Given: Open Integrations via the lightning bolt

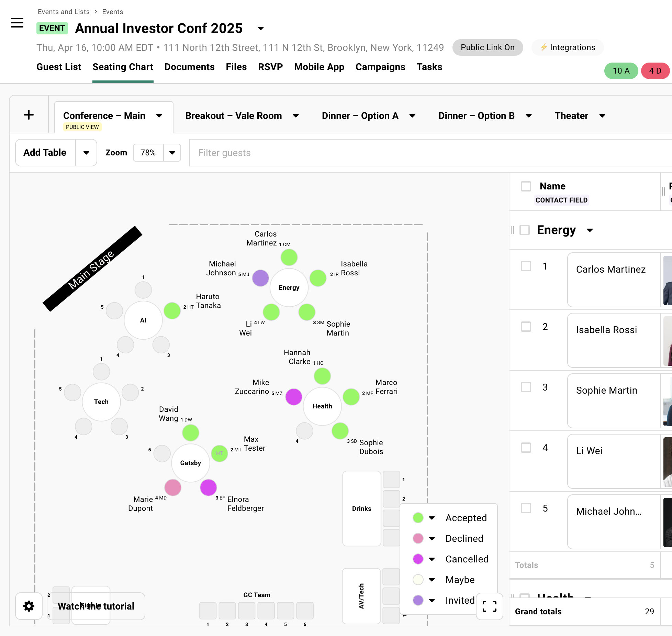Looking at the screenshot, I should coord(567,47).
